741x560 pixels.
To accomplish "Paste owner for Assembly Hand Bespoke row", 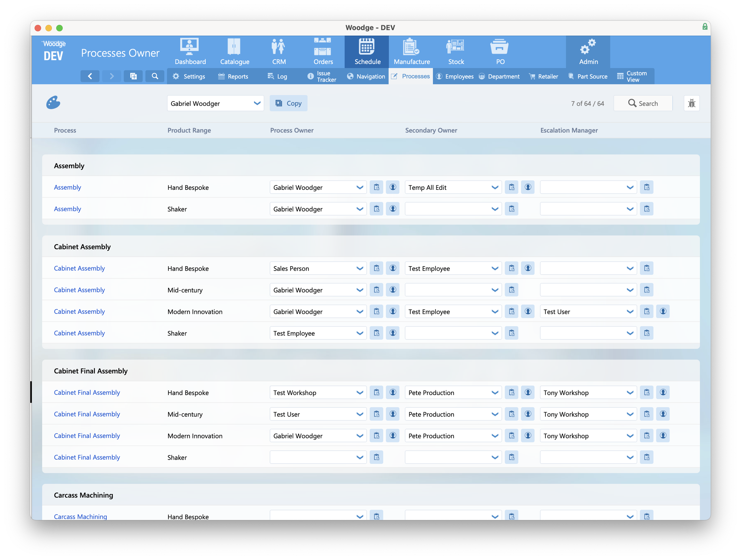I will tap(376, 187).
